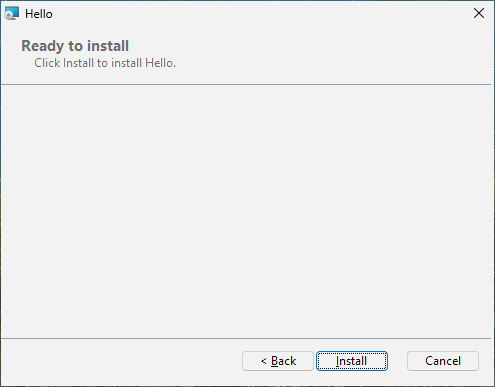Click the "Click Install to install Hello." message
The image size is (495, 387).
[105, 63]
